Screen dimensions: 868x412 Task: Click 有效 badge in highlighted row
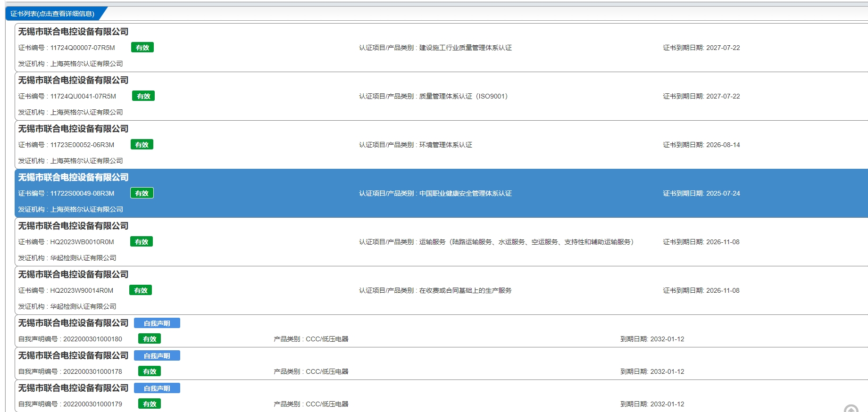[142, 193]
